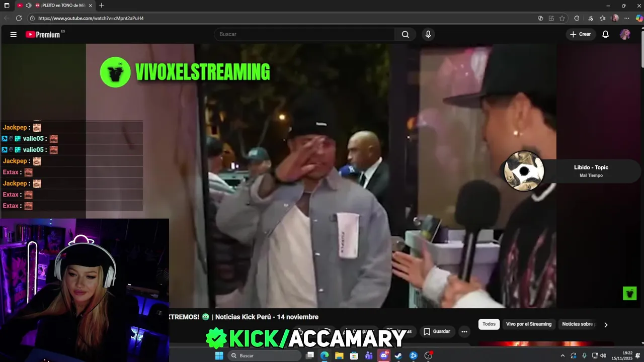Click the green channel watermark in video

tap(629, 293)
